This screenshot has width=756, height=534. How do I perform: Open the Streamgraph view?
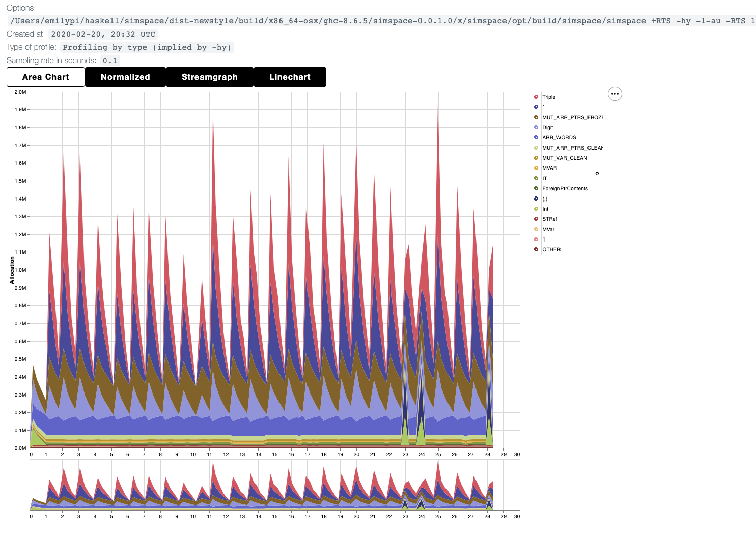tap(209, 77)
